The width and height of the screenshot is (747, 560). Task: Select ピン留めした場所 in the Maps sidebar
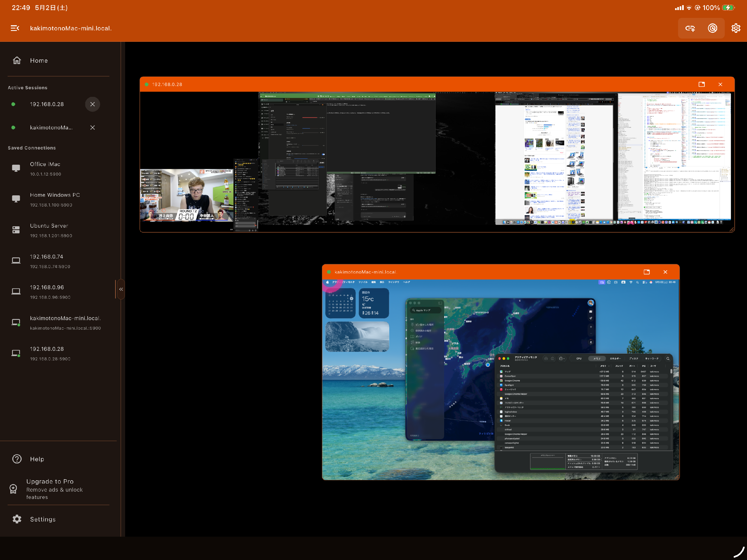click(422, 325)
